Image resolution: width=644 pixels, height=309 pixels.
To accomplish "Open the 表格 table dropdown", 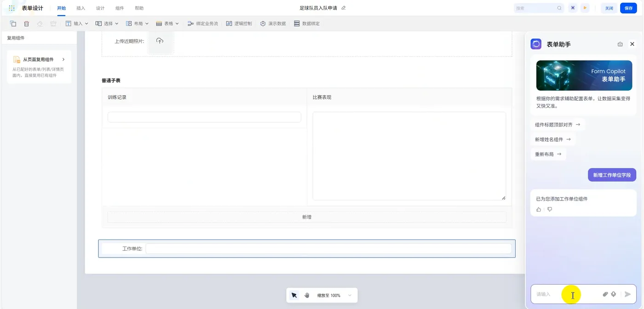I will tap(167, 23).
